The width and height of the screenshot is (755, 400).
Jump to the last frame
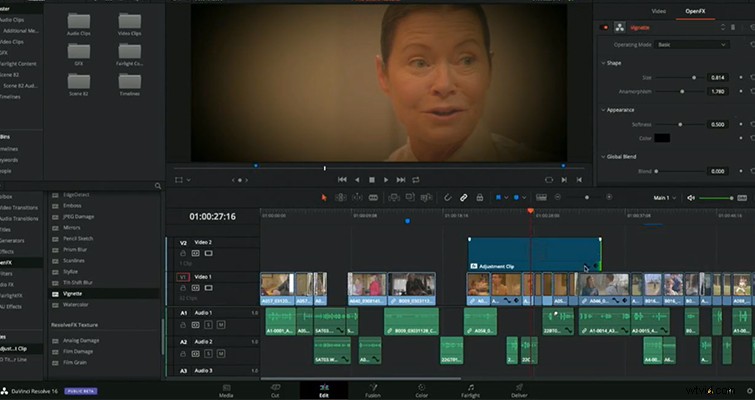(x=401, y=180)
